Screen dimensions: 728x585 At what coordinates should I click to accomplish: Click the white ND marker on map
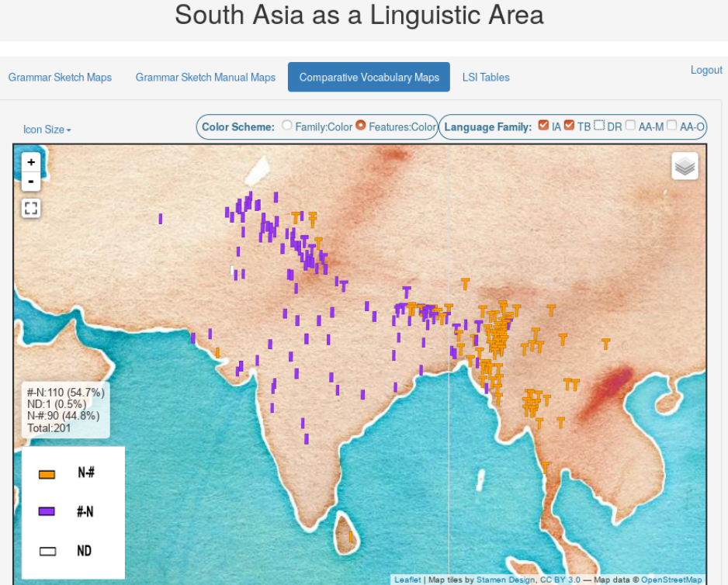[x=232, y=271]
